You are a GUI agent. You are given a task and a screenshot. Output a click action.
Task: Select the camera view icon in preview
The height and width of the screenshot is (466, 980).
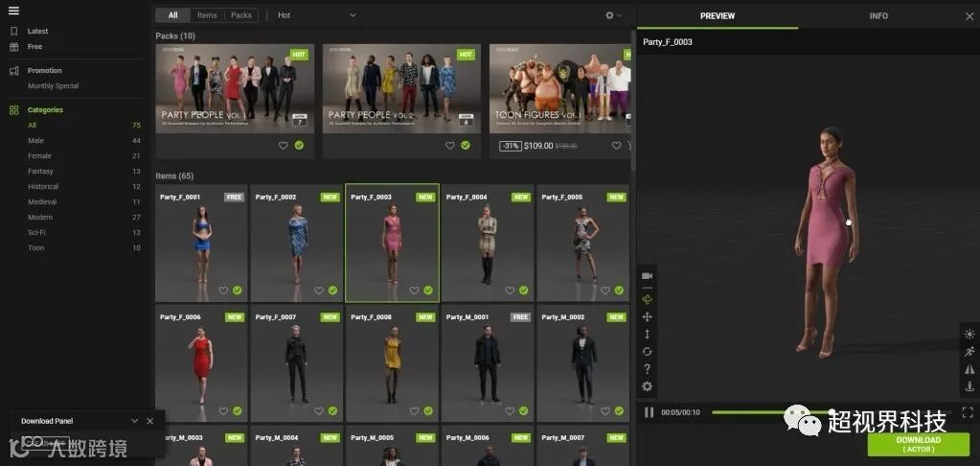647,276
